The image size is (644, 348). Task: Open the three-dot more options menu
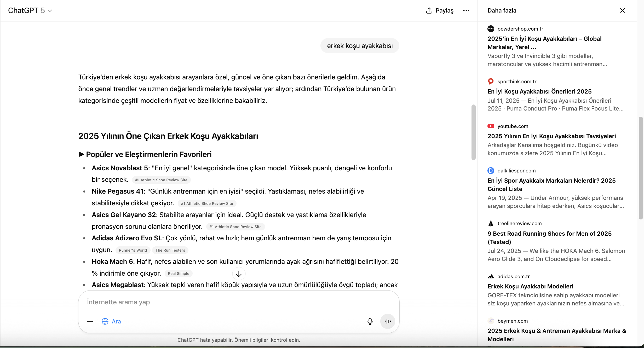[466, 10]
